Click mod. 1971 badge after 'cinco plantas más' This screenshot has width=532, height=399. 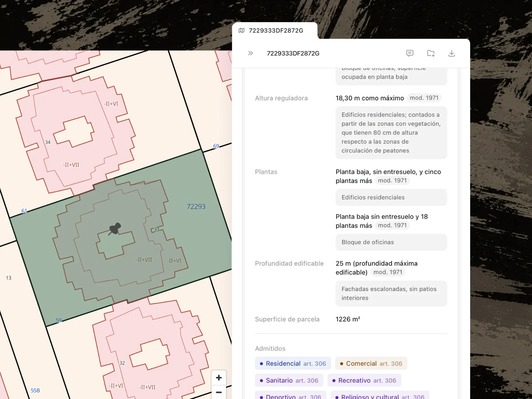[392, 180]
